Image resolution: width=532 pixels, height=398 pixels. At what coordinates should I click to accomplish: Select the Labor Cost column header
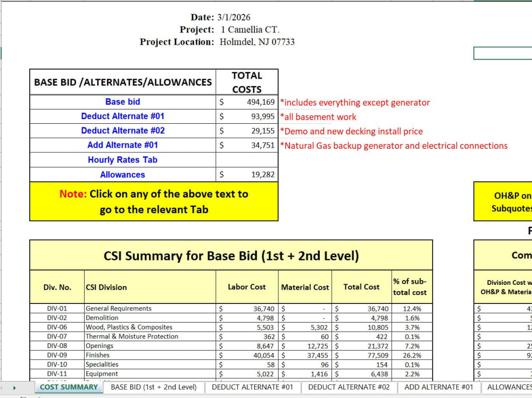click(247, 287)
